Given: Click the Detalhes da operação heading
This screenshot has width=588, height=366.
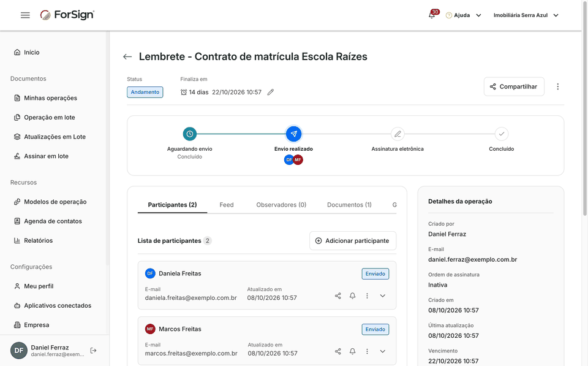Looking at the screenshot, I should pyautogui.click(x=460, y=202).
